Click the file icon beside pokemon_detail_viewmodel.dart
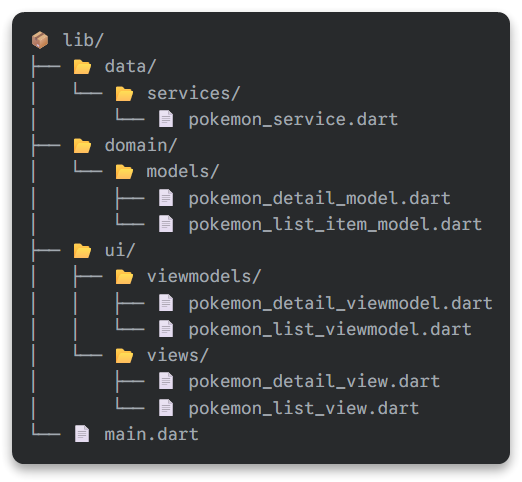The width and height of the screenshot is (522, 482). (166, 303)
